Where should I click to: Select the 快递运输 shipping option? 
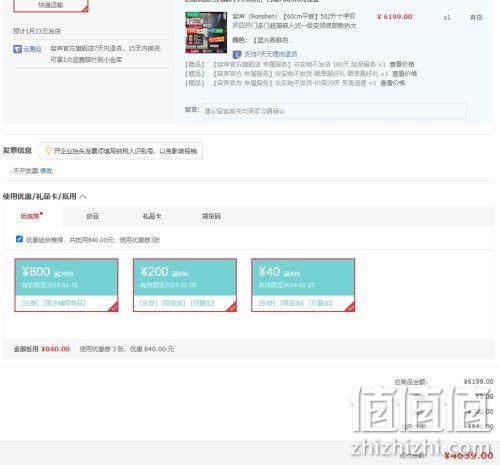[x=51, y=5]
